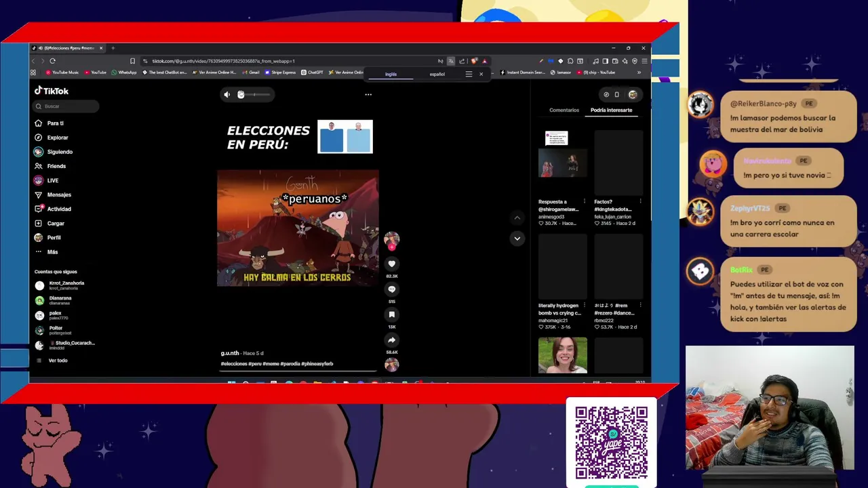Open WhatsApp bookmark

point(124,73)
